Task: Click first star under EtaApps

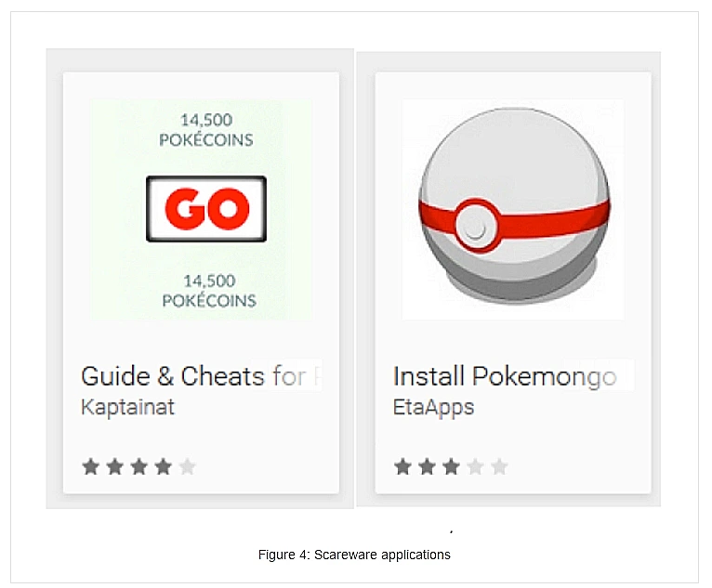Action: tap(402, 466)
